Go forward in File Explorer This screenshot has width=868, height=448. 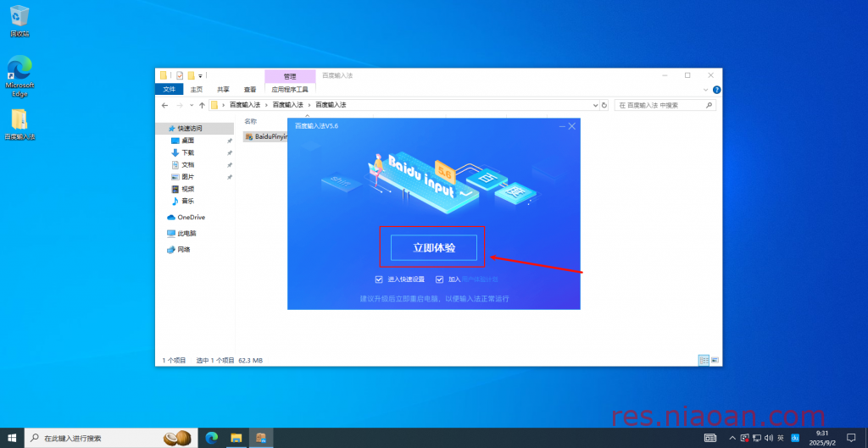(x=180, y=105)
